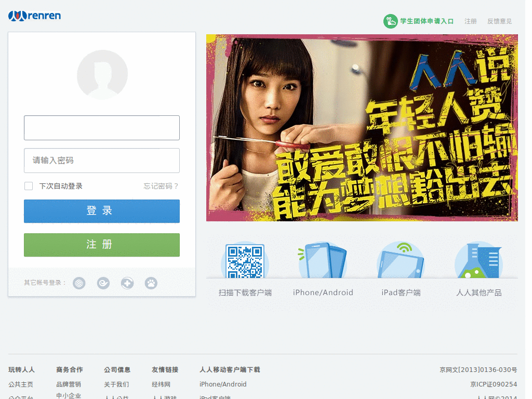
Task: Open the 忘记密码 link
Action: coord(161,186)
